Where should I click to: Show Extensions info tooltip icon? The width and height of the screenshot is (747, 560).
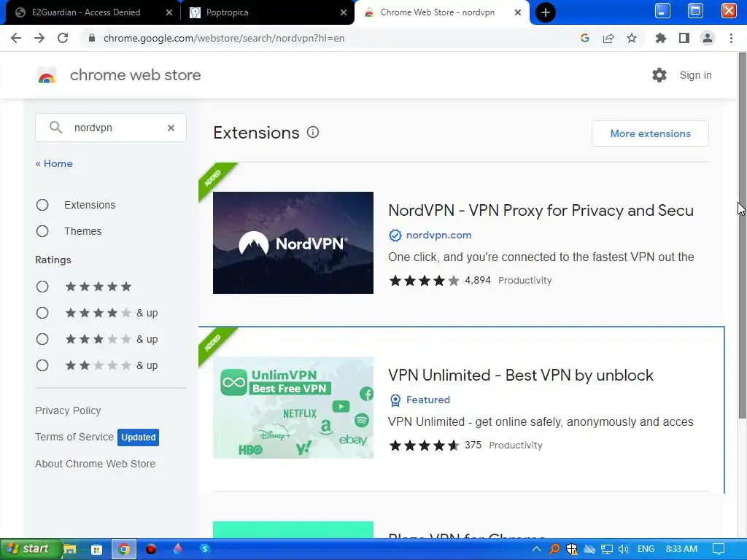pos(312,133)
